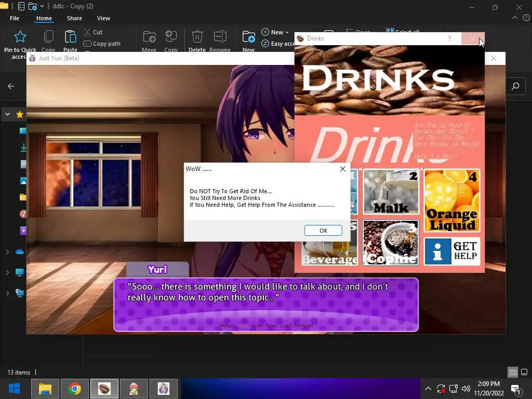Switch to the Share ribbon tab
532x399 pixels.
(x=74, y=18)
